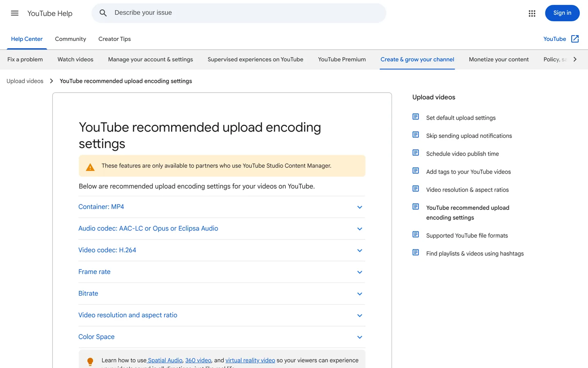Open Manage your account & settings category
The image size is (588, 368).
click(x=151, y=59)
